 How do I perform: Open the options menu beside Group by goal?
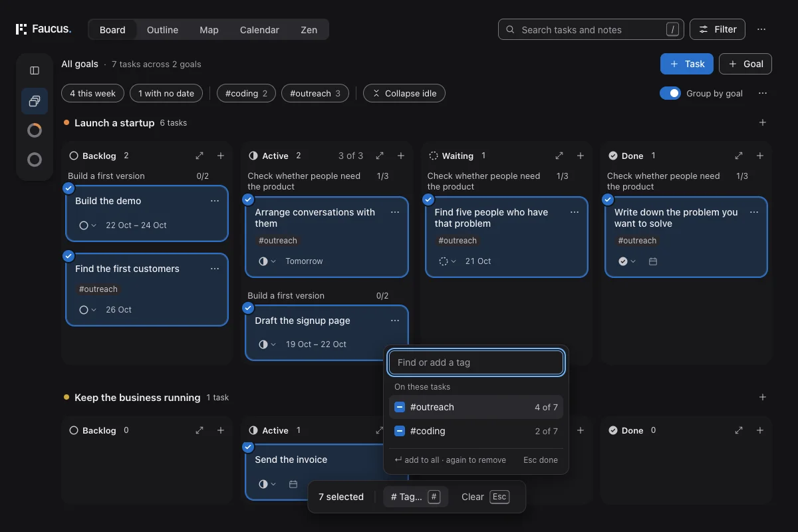tap(763, 93)
